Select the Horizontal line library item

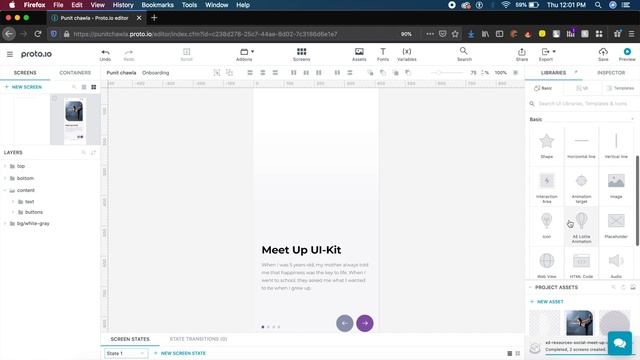(581, 140)
